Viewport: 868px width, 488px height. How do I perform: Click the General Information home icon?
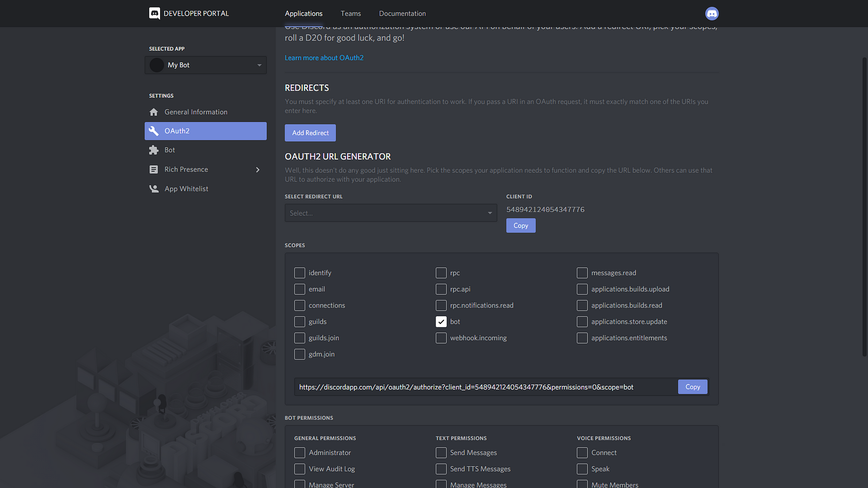tap(153, 112)
